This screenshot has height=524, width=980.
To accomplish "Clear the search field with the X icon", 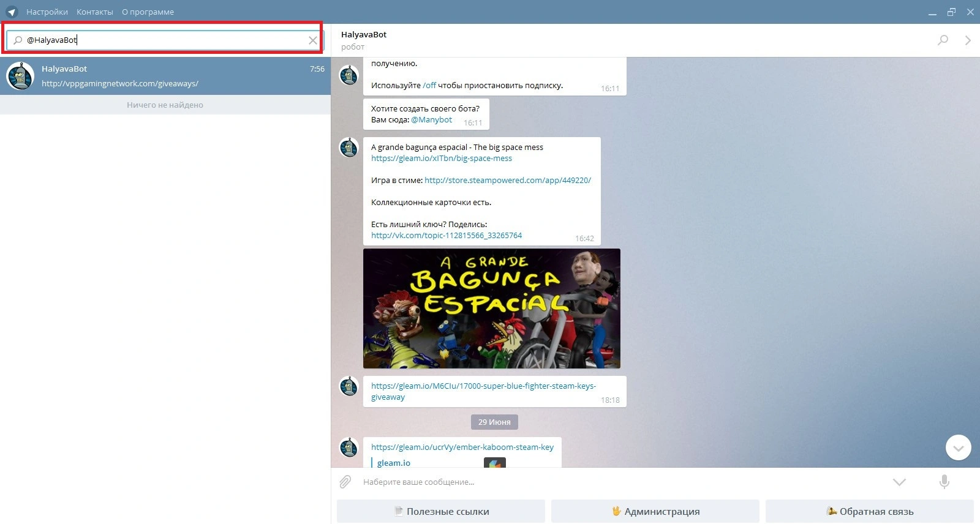I will 313,40.
